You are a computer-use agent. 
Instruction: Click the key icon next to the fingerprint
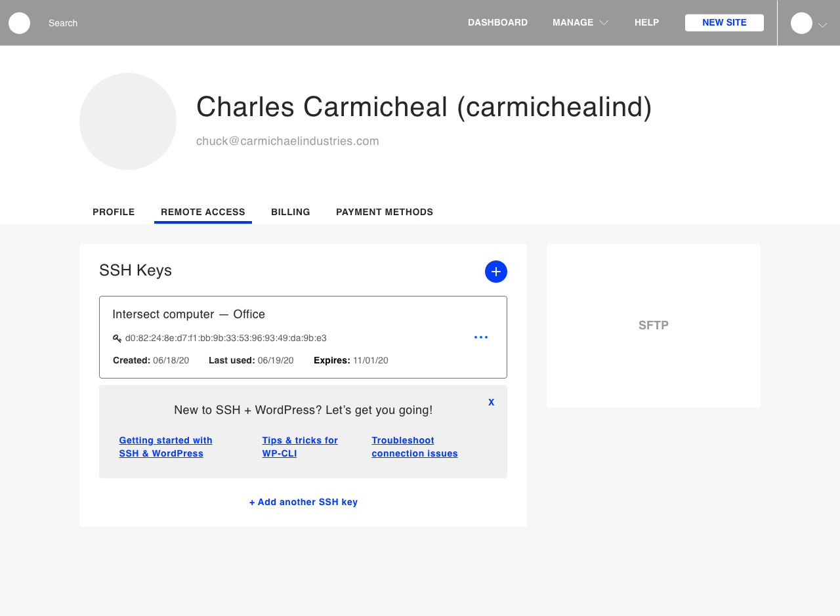(x=117, y=339)
